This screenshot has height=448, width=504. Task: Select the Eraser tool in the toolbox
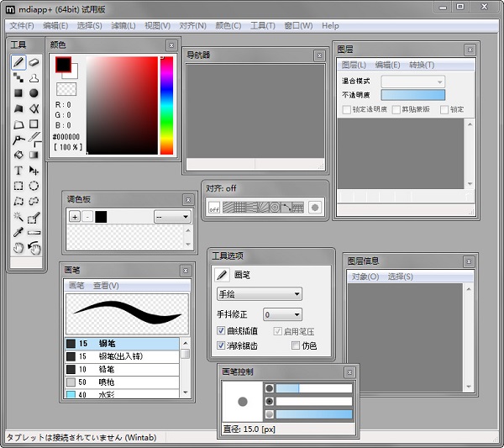tap(34, 62)
